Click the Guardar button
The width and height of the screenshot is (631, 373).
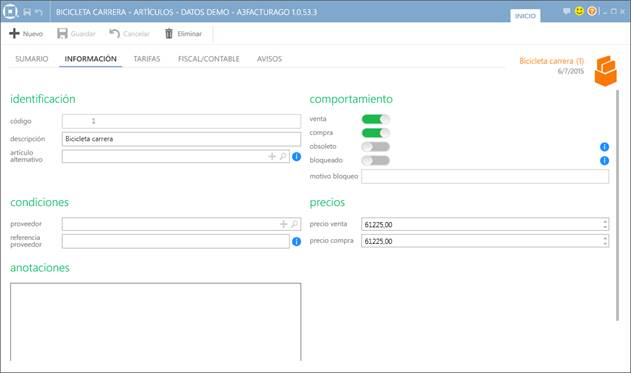76,34
